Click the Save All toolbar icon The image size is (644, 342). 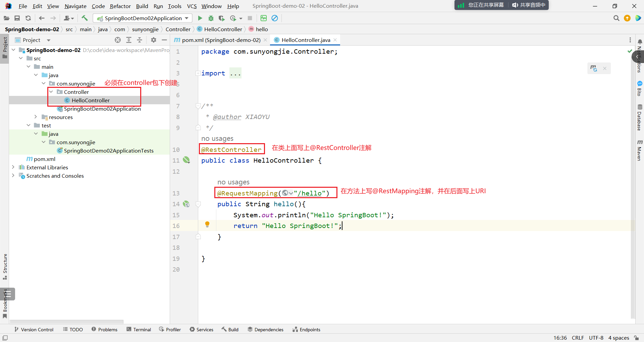[17, 18]
